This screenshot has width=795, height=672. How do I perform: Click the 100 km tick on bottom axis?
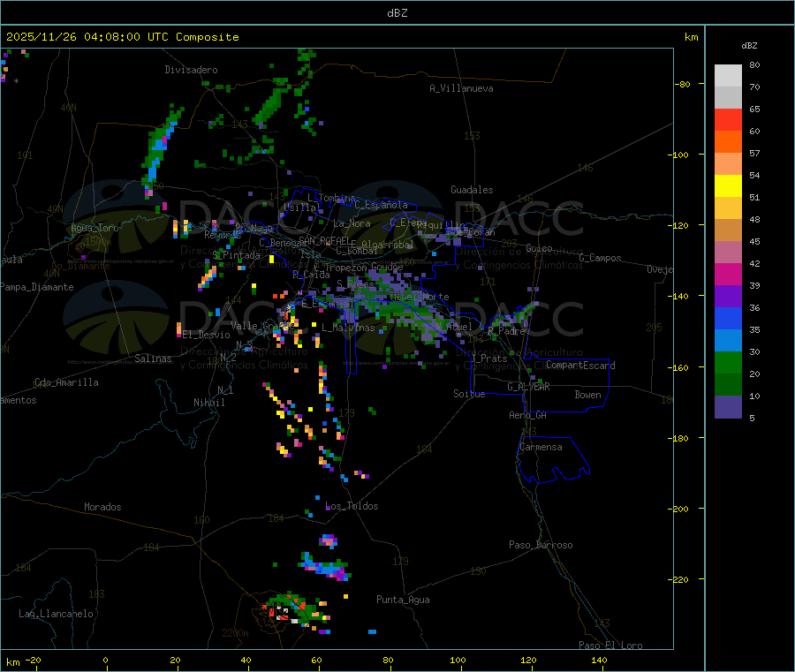(x=458, y=660)
